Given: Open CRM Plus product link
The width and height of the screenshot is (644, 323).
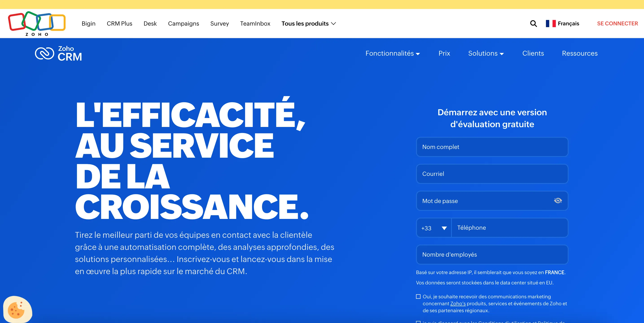Looking at the screenshot, I should pyautogui.click(x=120, y=24).
